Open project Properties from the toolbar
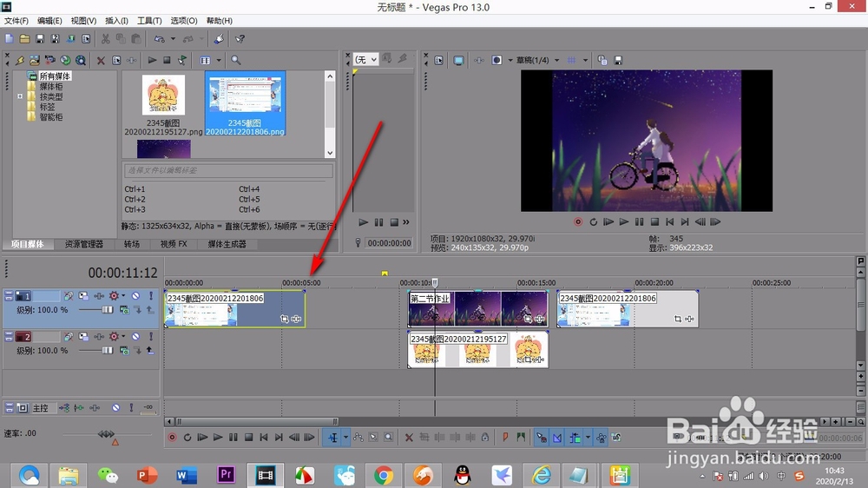 (86, 39)
